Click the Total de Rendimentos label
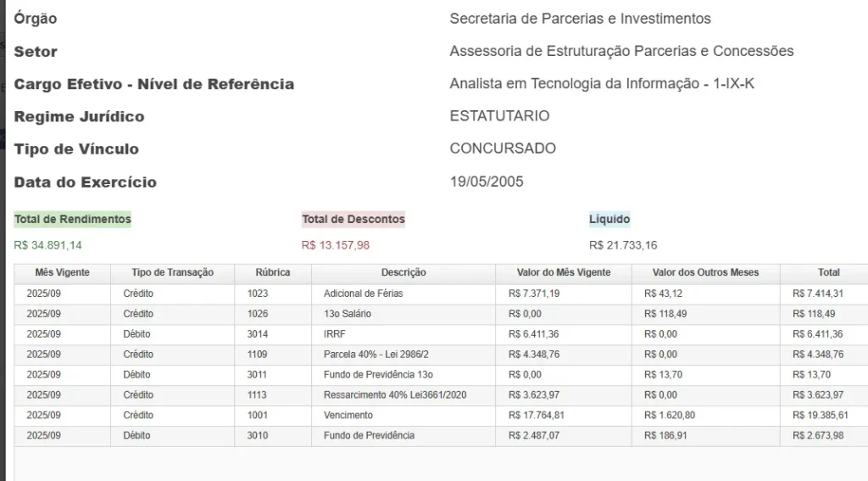Screen dimensions: 868x481 coord(73,220)
